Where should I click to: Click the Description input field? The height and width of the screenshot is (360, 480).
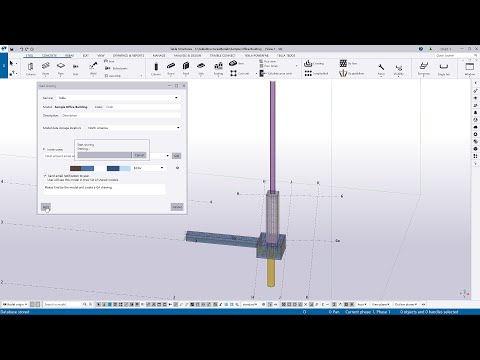[121, 115]
